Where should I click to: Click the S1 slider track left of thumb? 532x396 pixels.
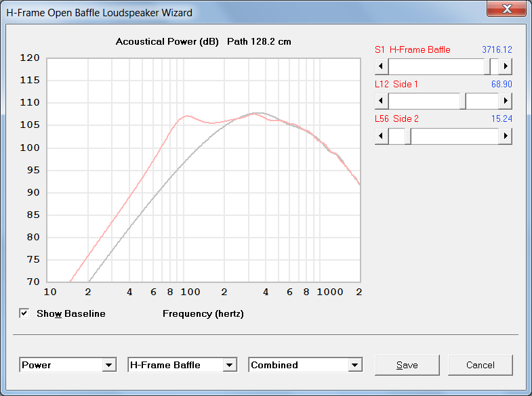click(x=436, y=66)
